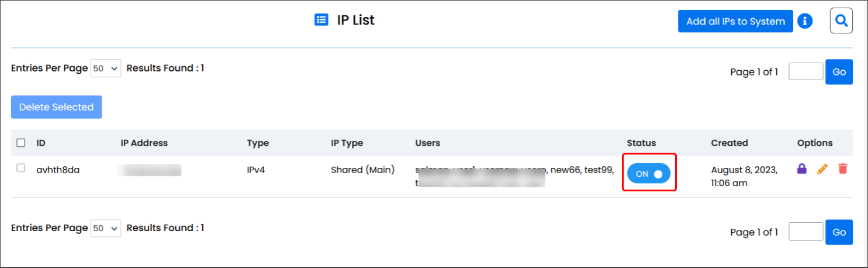Click the top Go button
Viewport: 868px width, 268px height.
(x=839, y=72)
